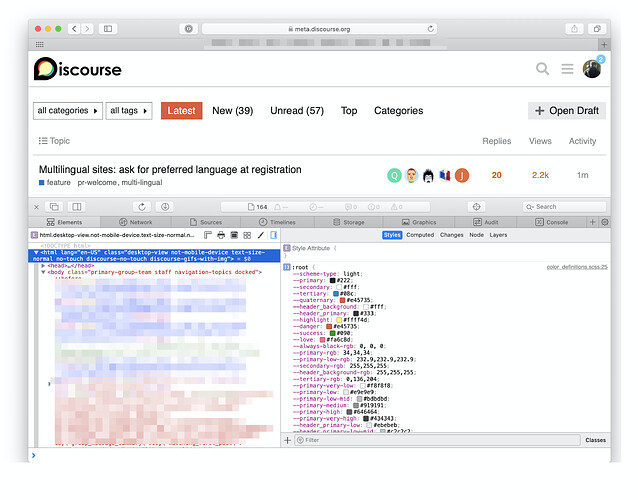Go to Unread (57) topics
The width and height of the screenshot is (638, 500).
(x=297, y=111)
